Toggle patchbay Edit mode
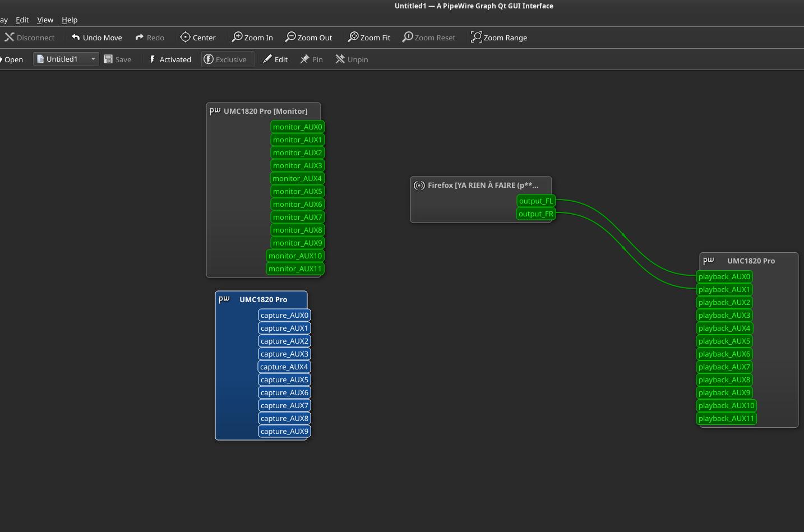Image resolution: width=804 pixels, height=532 pixels. click(x=275, y=59)
